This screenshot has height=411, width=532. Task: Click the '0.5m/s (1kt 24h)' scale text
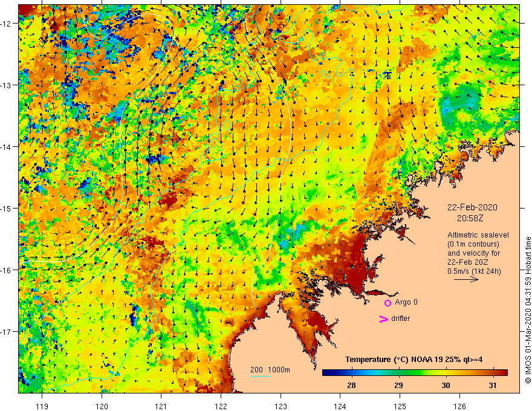point(474,271)
